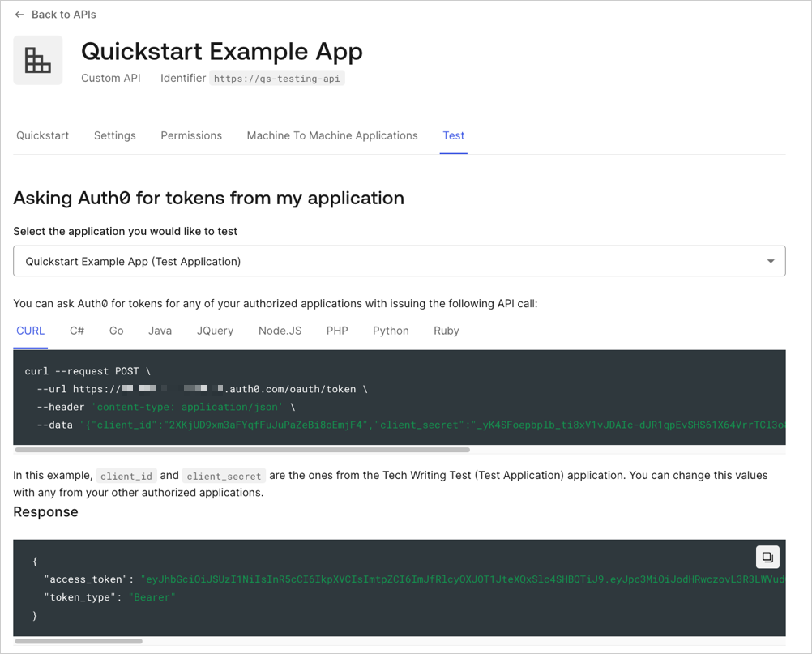Image resolution: width=812 pixels, height=654 pixels.
Task: Copy the response with the copy icon
Action: (x=767, y=558)
